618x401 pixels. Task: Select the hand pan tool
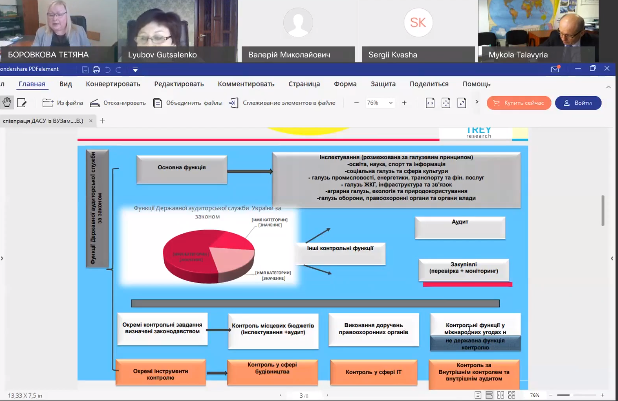[x=7, y=102]
